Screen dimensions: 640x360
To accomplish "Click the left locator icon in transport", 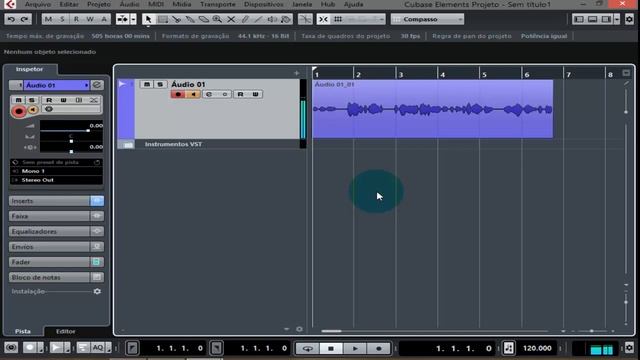I will coord(132,348).
